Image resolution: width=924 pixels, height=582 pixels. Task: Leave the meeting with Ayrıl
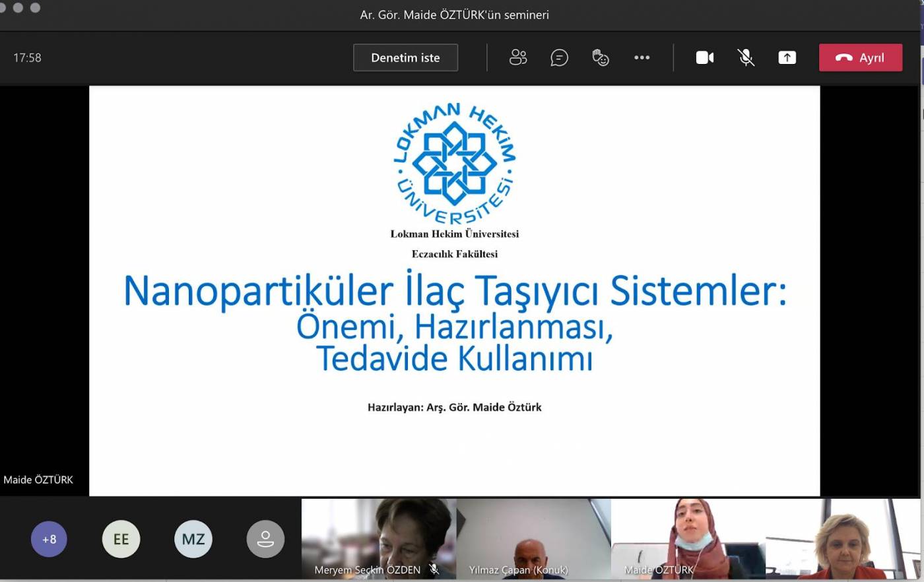click(860, 57)
